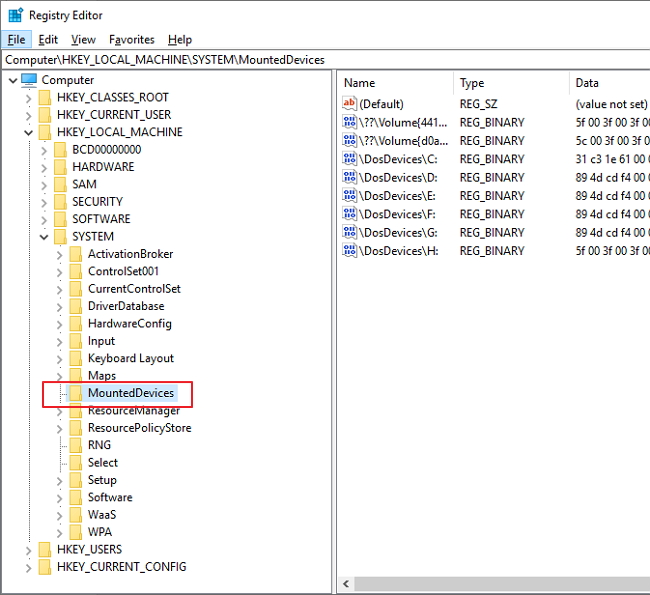Click binary icon for \??\Volume{441...
This screenshot has width=650, height=595.
pyautogui.click(x=349, y=122)
